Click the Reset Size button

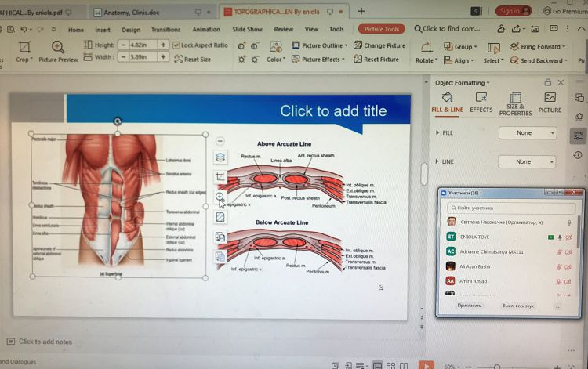(192, 60)
